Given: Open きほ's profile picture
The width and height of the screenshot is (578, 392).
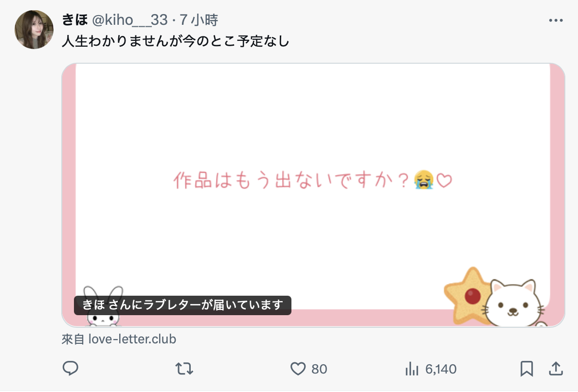Looking at the screenshot, I should tap(34, 30).
